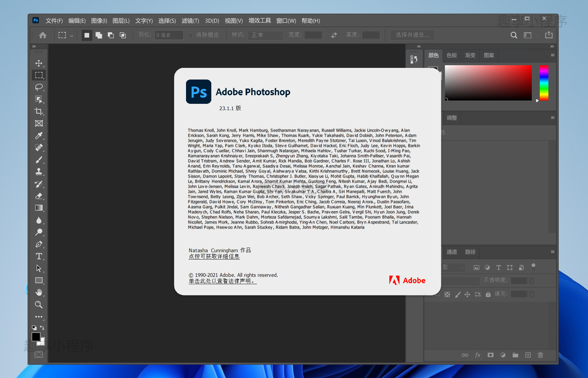Expand the toolbar with double-arrow
The height and width of the screenshot is (378, 588).
[x=34, y=46]
